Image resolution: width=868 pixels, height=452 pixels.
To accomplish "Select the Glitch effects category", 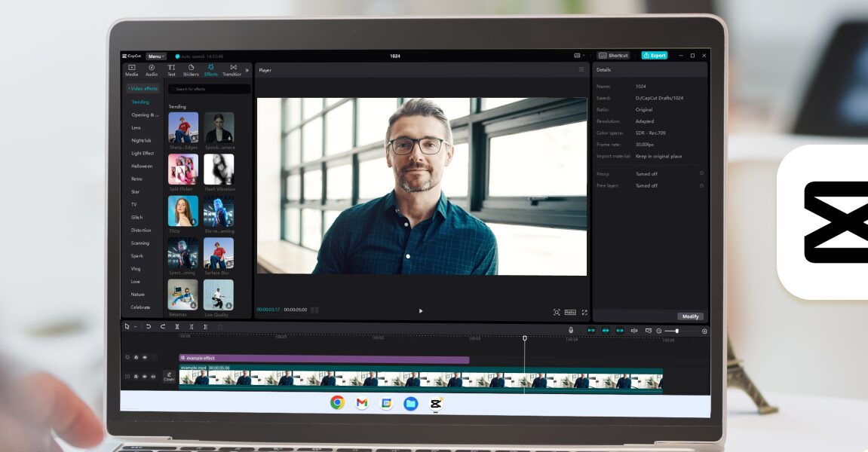I will pos(136,217).
